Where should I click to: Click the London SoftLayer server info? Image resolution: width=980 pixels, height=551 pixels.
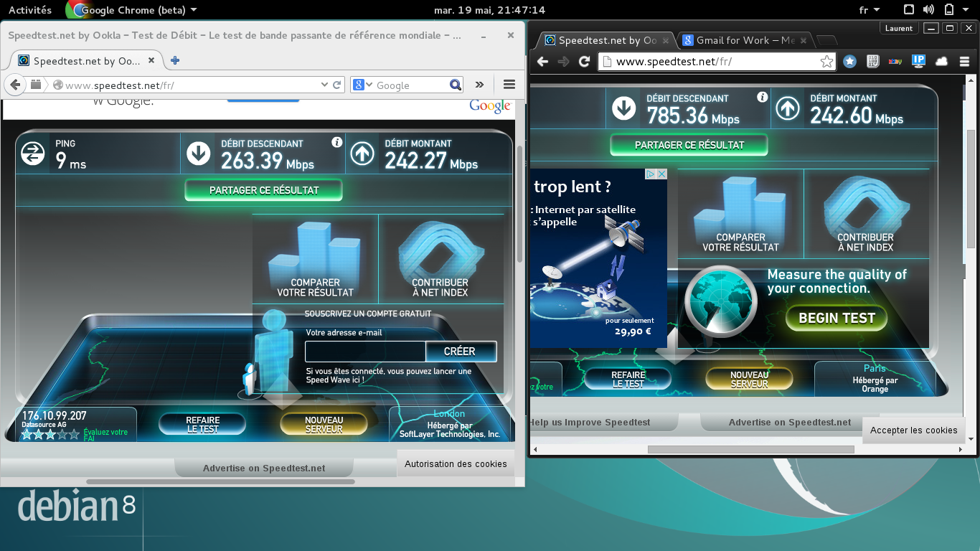coord(449,424)
